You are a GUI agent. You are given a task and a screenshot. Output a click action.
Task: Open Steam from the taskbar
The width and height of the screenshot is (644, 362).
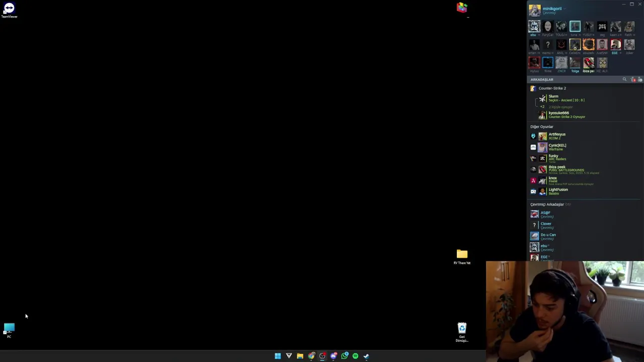366,356
